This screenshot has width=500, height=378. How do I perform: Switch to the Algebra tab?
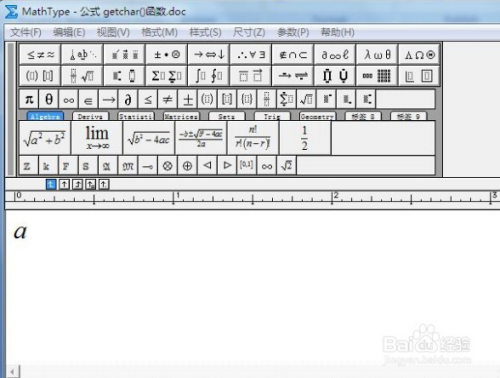point(45,116)
